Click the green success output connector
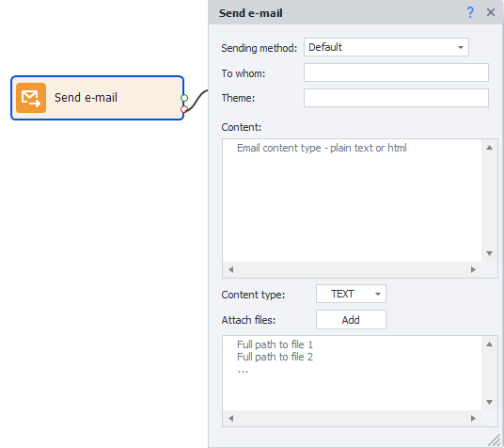The width and height of the screenshot is (504, 448). pyautogui.click(x=184, y=98)
